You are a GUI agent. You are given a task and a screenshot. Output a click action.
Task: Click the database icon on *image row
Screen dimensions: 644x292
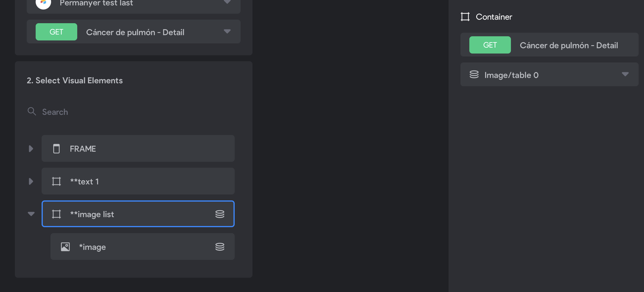pos(220,247)
